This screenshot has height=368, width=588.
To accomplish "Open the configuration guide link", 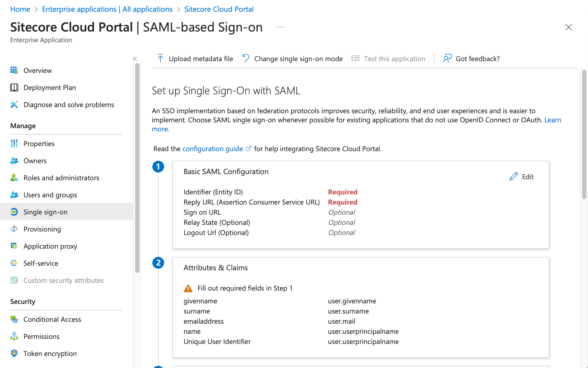I will tap(212, 149).
